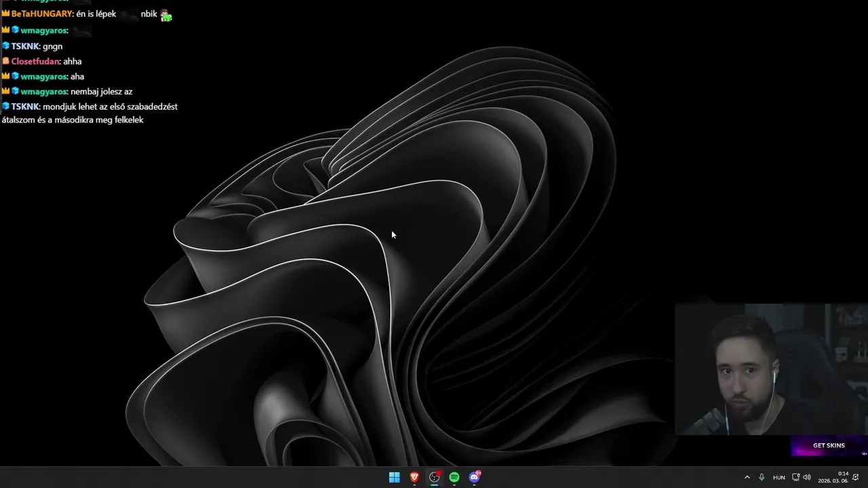Click the text "átalszom és a másodikra meg felkelek"
This screenshot has height=488, width=868.
[x=73, y=120]
